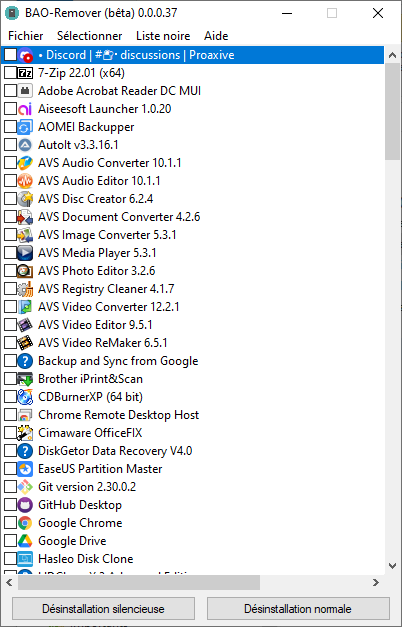Open the Sélectionner menu

click(x=90, y=36)
